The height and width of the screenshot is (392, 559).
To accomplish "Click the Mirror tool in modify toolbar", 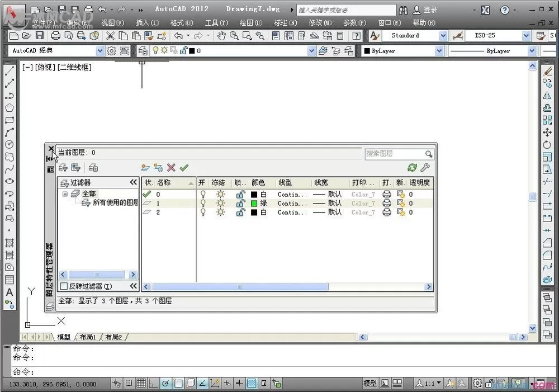I will tap(547, 96).
